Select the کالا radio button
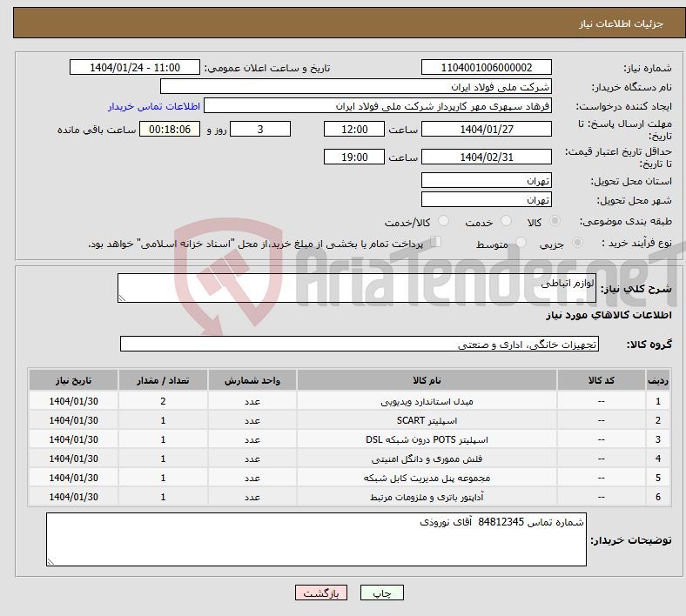This screenshot has height=616, width=686. tap(555, 221)
